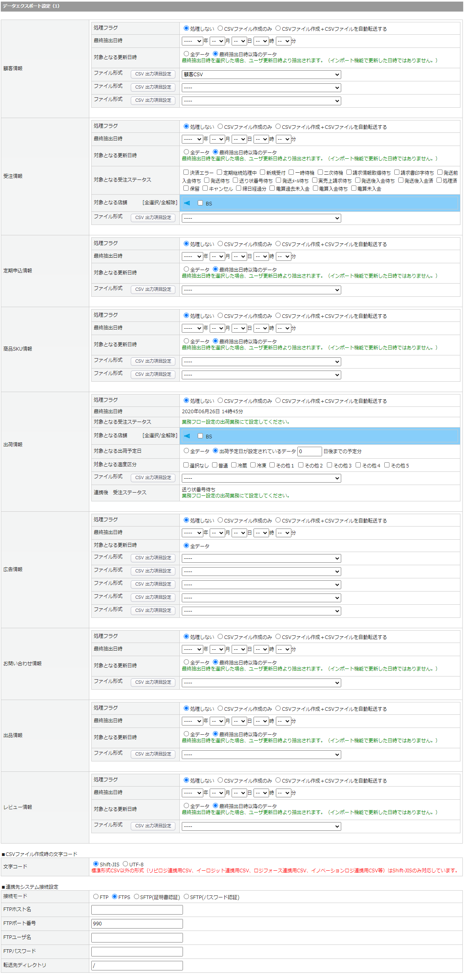The height and width of the screenshot is (980, 464).
Task: Choose SFTP(証明書認証) connection mode
Action: coord(136,897)
